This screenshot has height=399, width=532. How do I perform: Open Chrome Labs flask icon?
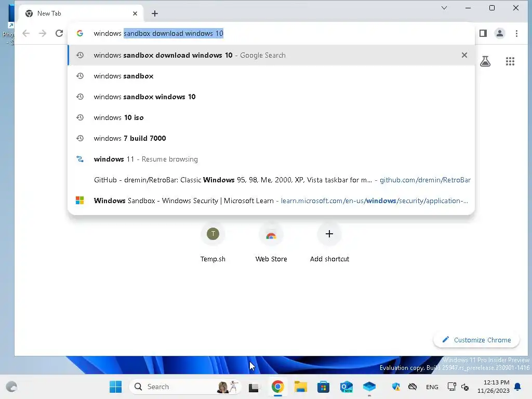coord(485,61)
